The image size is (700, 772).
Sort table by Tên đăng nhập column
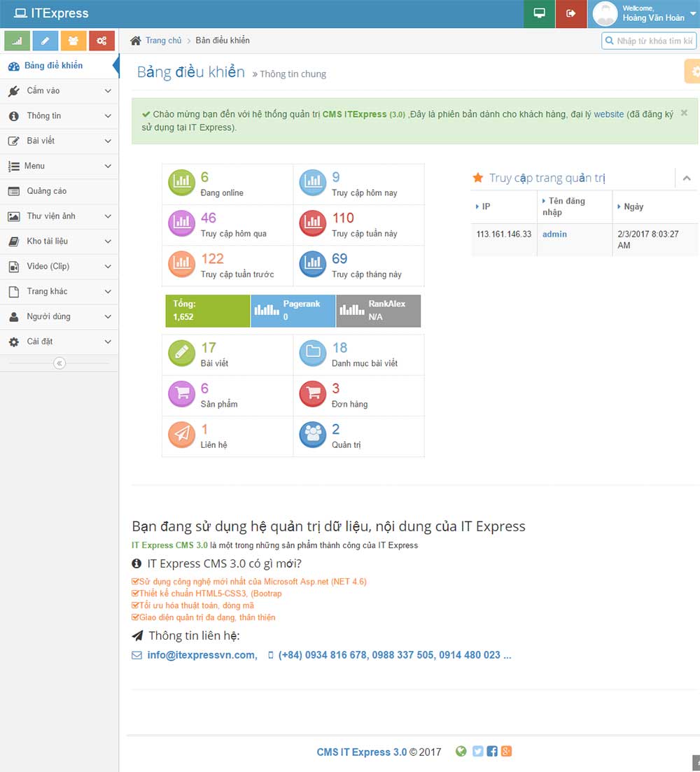pos(575,206)
